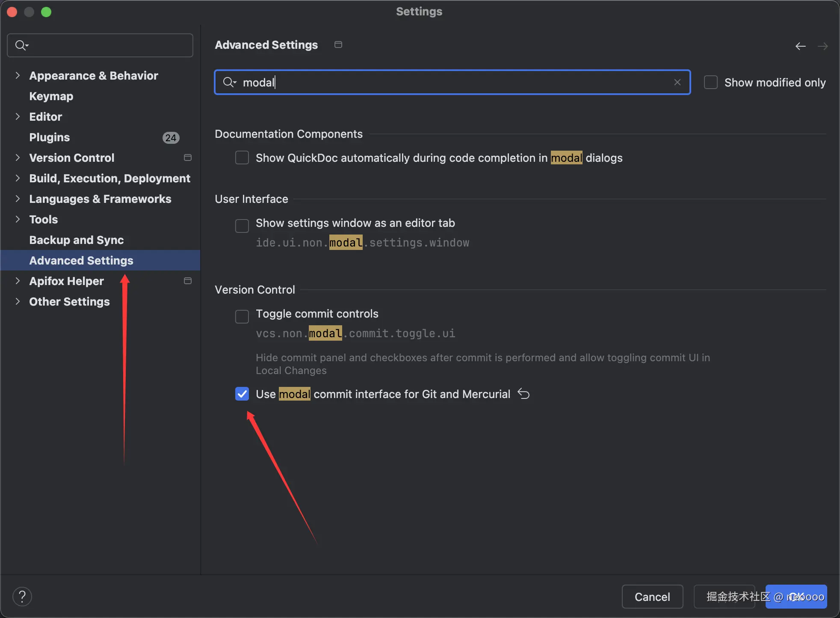Screen dimensions: 840x618
Task: Open the help question mark button
Action: coord(22,597)
